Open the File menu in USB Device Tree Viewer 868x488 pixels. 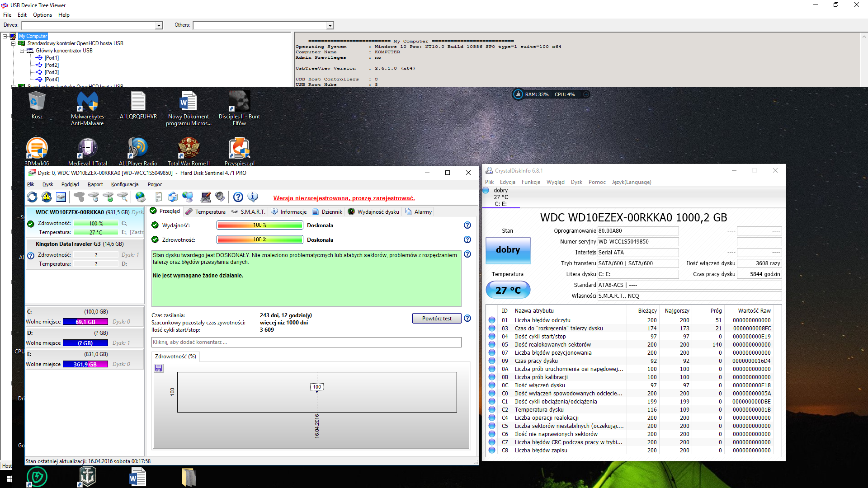click(7, 15)
